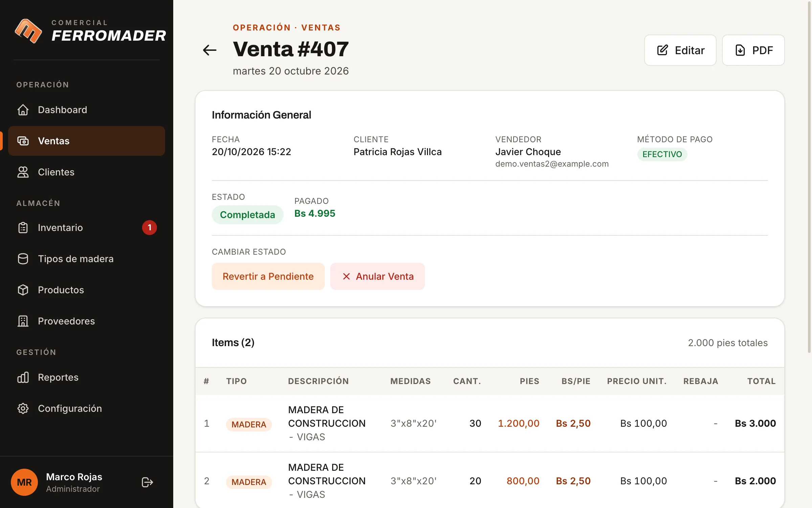Click the Productos box icon
The width and height of the screenshot is (812, 508).
coord(23,290)
